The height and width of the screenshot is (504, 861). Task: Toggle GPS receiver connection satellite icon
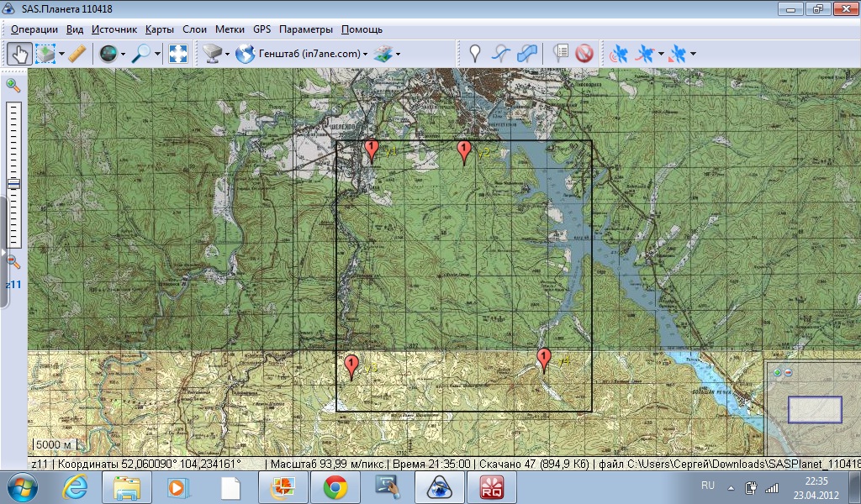[620, 54]
